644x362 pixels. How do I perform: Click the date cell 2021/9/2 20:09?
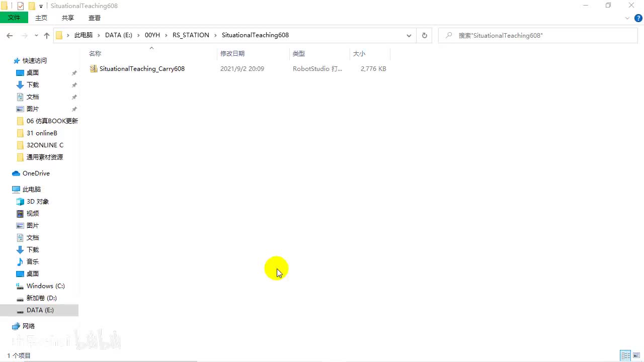tap(242, 69)
